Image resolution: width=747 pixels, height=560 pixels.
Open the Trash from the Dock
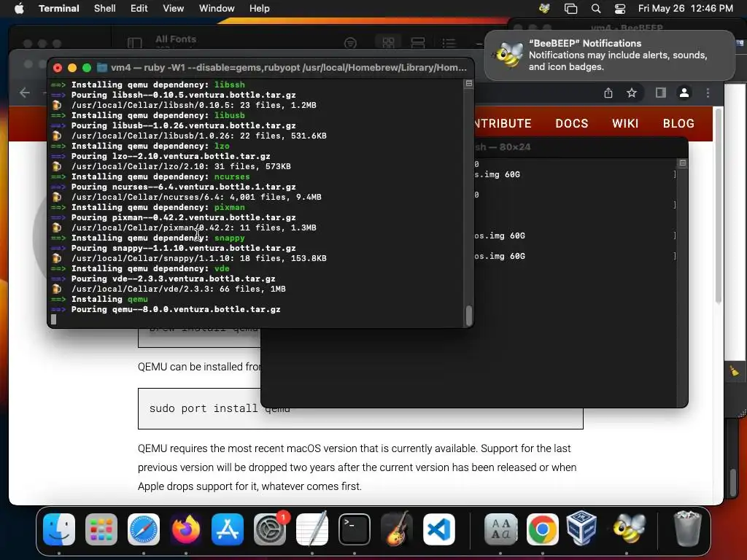[687, 529]
